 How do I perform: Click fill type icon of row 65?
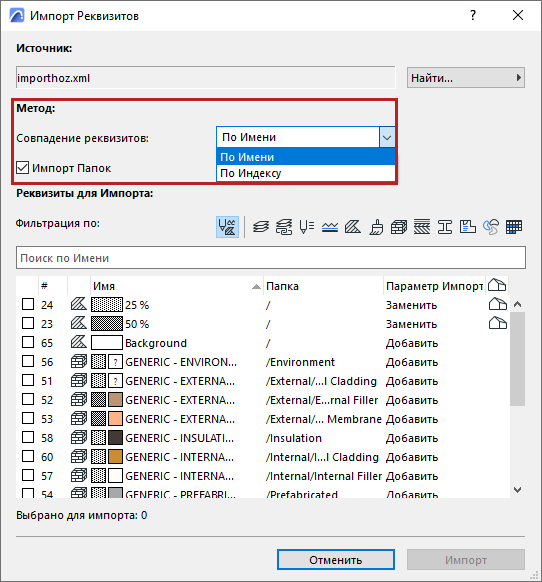[79, 342]
